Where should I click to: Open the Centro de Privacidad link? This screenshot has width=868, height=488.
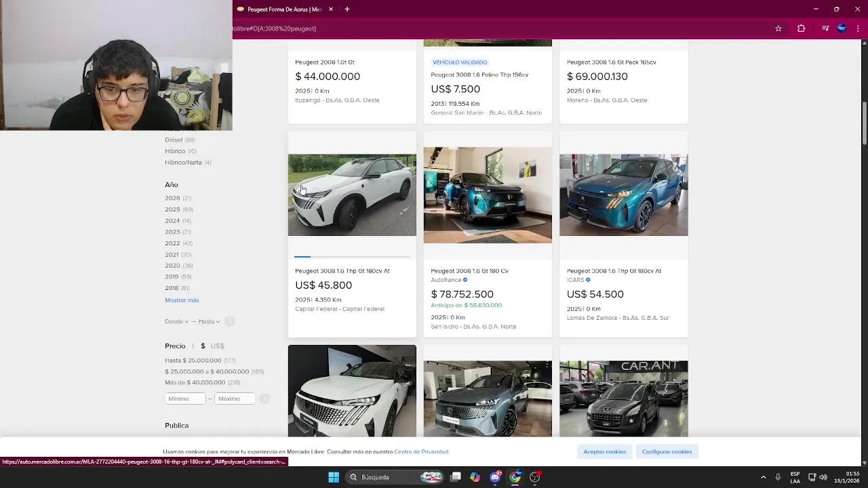pyautogui.click(x=421, y=451)
